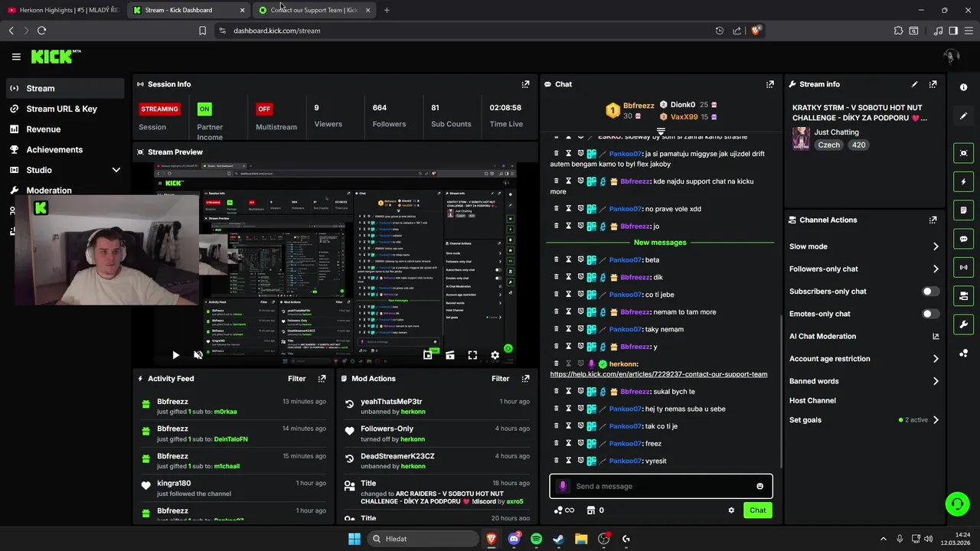This screenshot has height=551, width=980.
Task: Open the Revenue page
Action: point(65,129)
